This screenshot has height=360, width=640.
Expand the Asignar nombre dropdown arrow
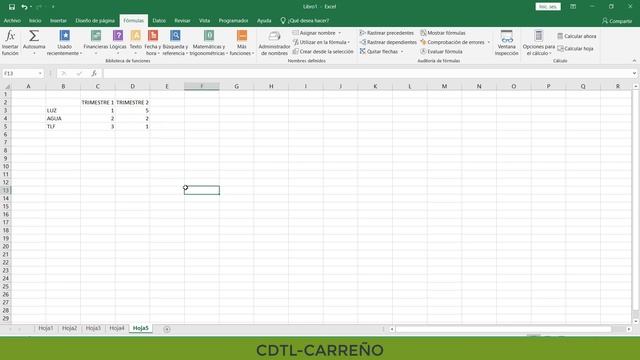tap(340, 33)
